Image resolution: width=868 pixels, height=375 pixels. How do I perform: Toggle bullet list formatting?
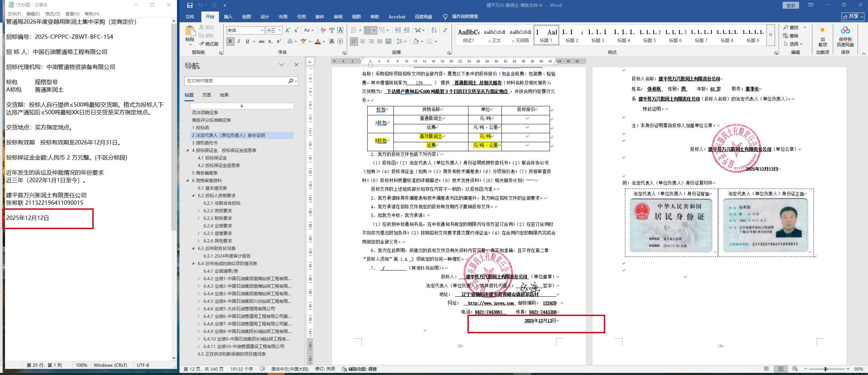[x=354, y=31]
